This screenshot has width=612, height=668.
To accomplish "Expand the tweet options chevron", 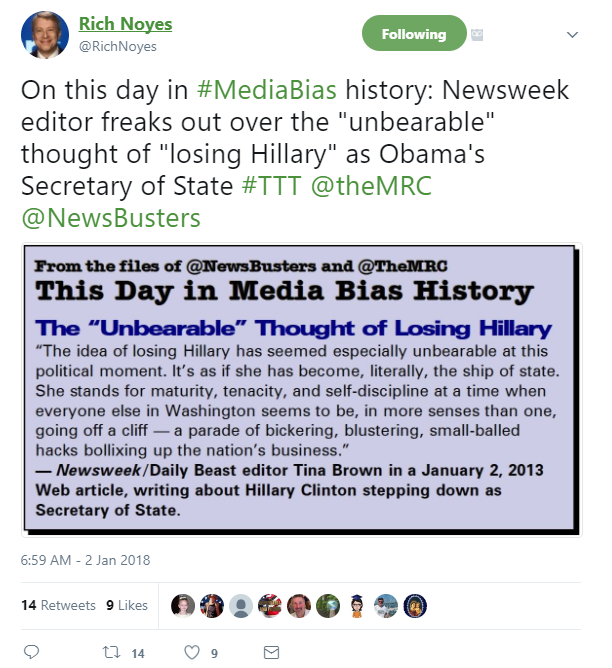I will [x=572, y=35].
